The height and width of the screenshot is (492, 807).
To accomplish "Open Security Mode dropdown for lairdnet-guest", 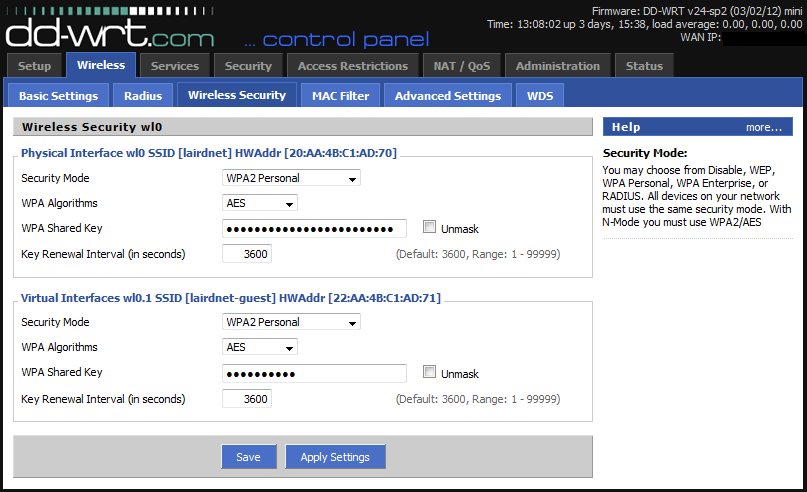I will (x=291, y=322).
